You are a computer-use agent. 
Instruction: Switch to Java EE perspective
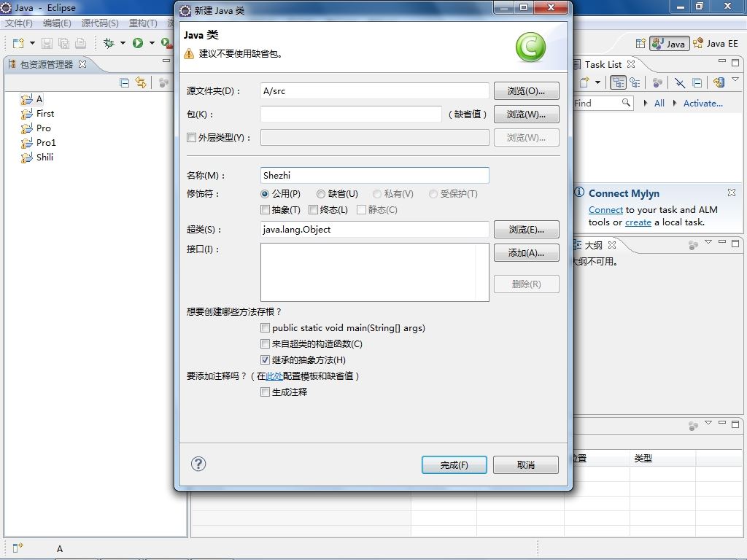click(716, 43)
